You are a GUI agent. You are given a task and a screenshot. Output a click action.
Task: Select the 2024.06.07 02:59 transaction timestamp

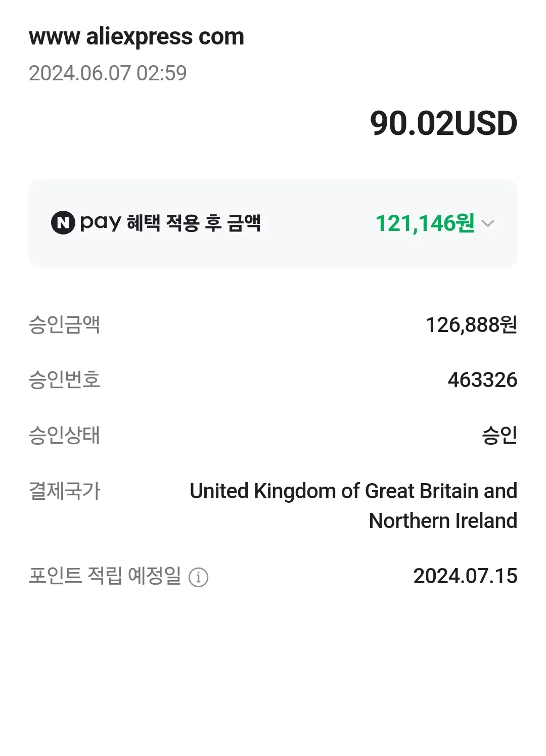coord(108,73)
